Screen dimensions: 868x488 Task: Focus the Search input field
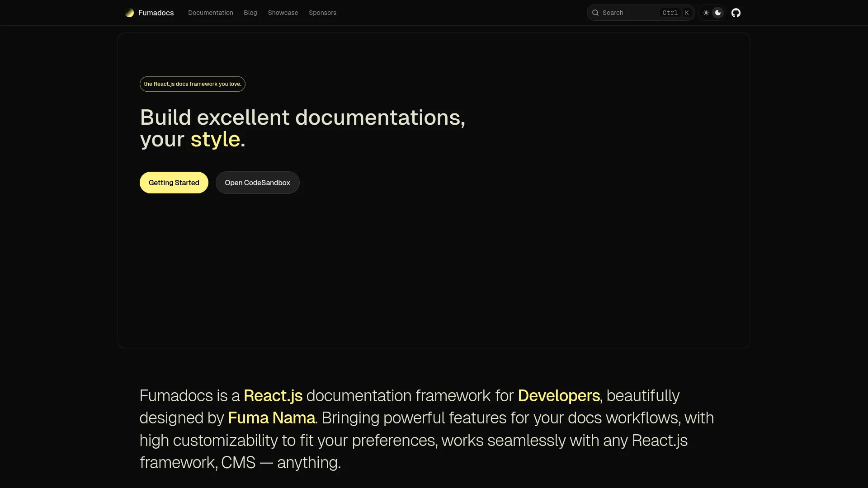point(641,13)
